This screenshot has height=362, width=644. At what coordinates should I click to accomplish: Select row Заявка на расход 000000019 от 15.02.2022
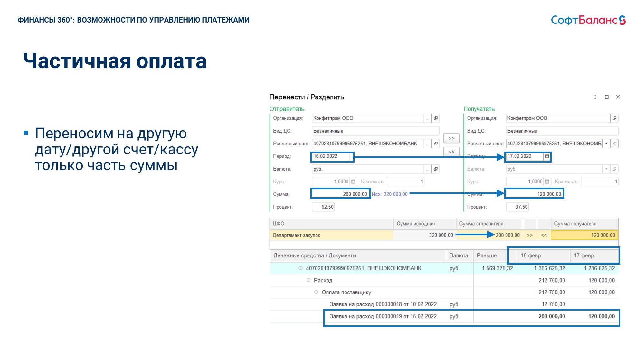pyautogui.click(x=444, y=316)
